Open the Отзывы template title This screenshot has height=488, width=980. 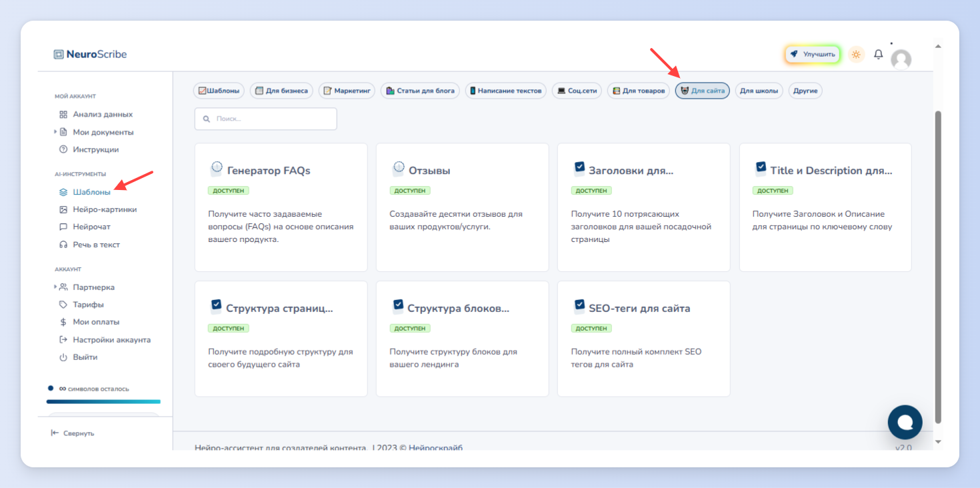point(429,171)
